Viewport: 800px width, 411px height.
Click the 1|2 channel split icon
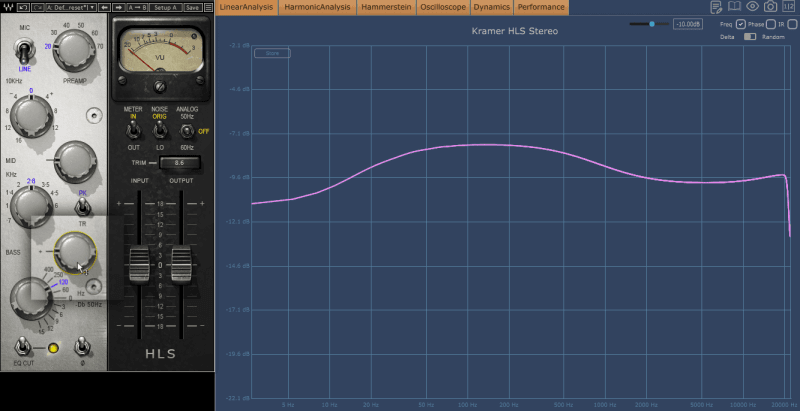click(788, 7)
